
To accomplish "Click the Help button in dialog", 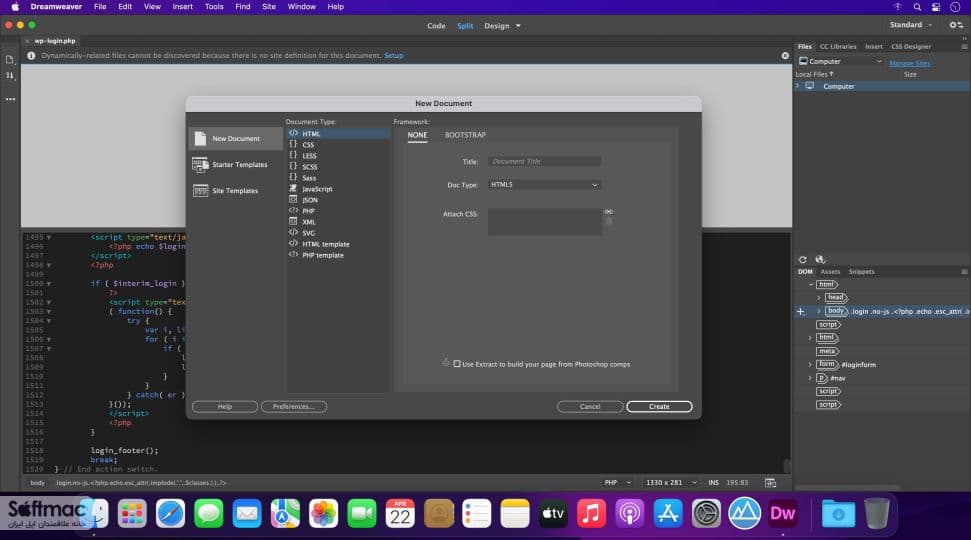I will coord(225,407).
